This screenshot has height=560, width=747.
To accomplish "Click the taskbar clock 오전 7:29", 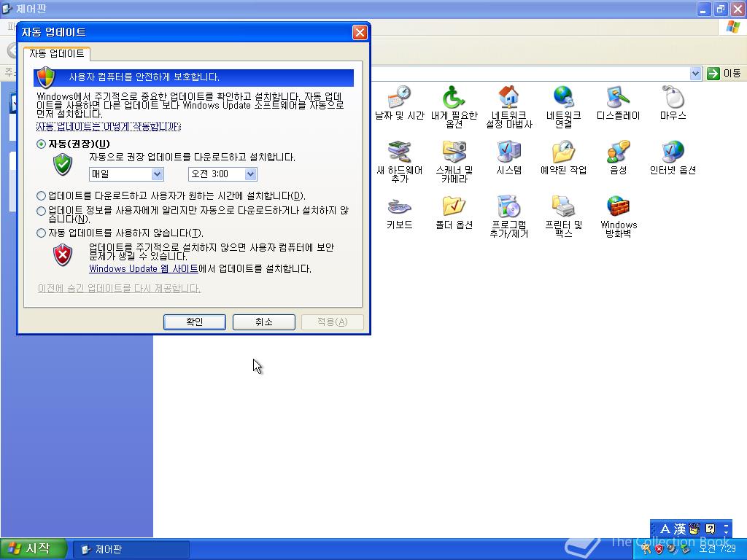I will pos(717,549).
